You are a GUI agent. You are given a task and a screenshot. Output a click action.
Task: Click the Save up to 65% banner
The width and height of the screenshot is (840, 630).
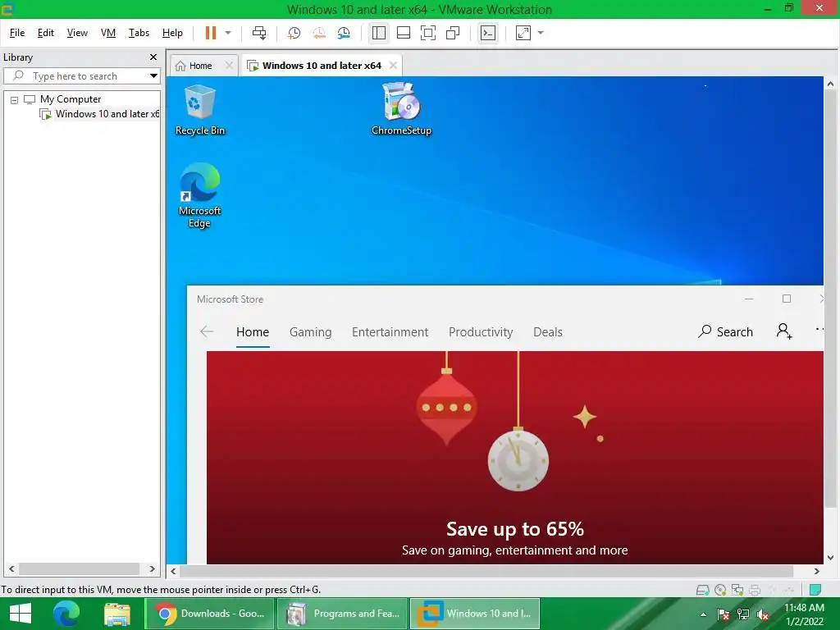[515, 458]
